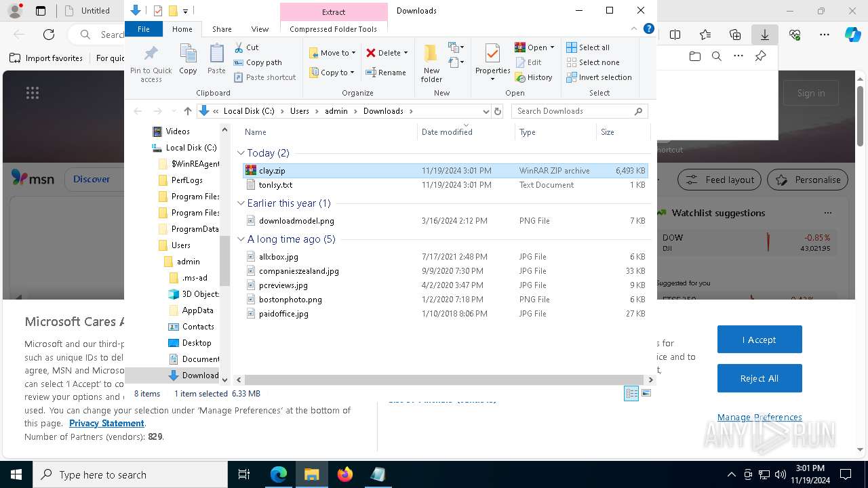Screen dimensions: 868x488
Task: Open Manage Preferences link
Action: 759,418
